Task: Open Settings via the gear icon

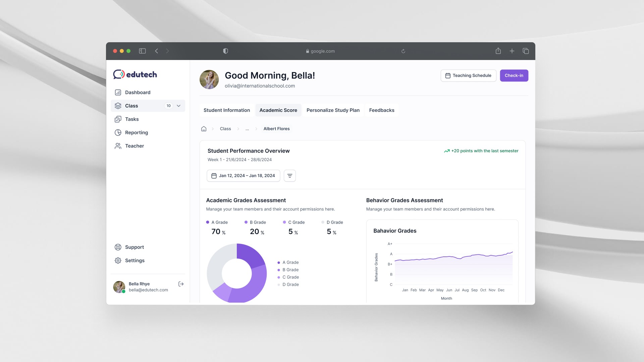Action: (x=118, y=260)
